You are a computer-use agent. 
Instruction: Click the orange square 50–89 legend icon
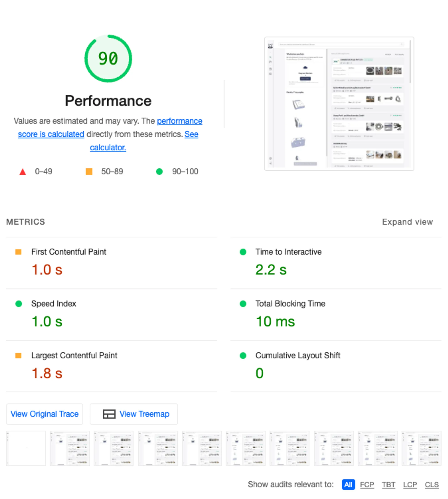click(89, 172)
